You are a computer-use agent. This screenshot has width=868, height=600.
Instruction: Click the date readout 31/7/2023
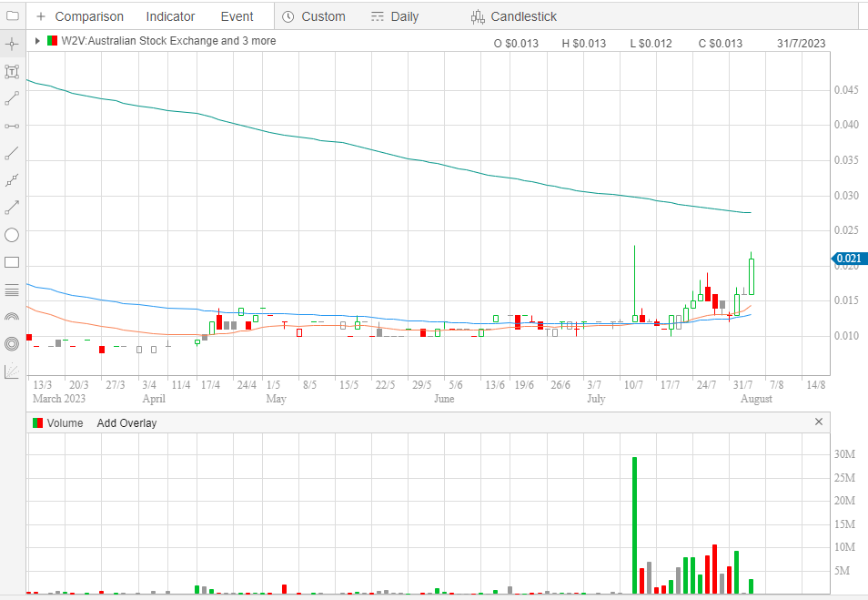pyautogui.click(x=801, y=43)
